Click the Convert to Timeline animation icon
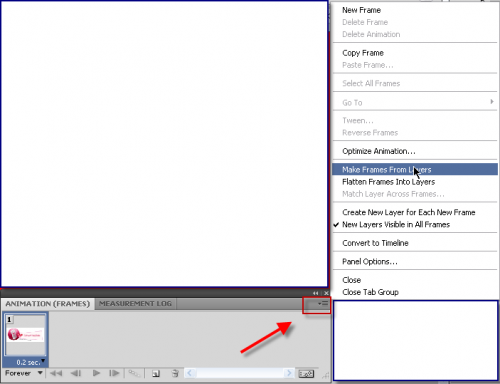 [x=306, y=374]
